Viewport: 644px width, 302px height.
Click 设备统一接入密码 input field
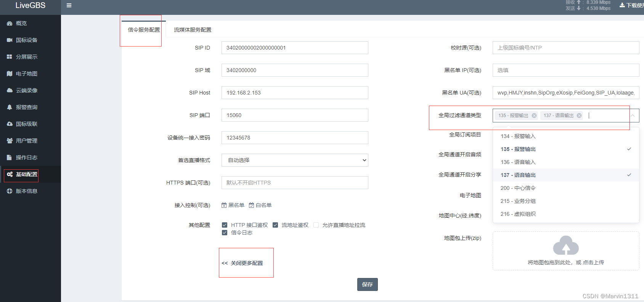295,138
